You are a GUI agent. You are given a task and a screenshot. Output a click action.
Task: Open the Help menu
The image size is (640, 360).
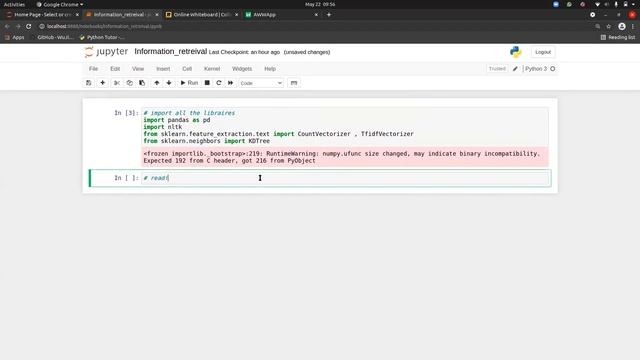[x=270, y=69]
